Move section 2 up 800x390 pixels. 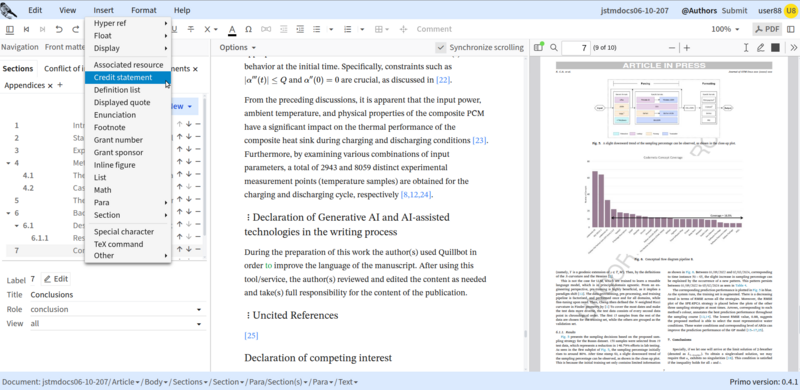[180, 137]
